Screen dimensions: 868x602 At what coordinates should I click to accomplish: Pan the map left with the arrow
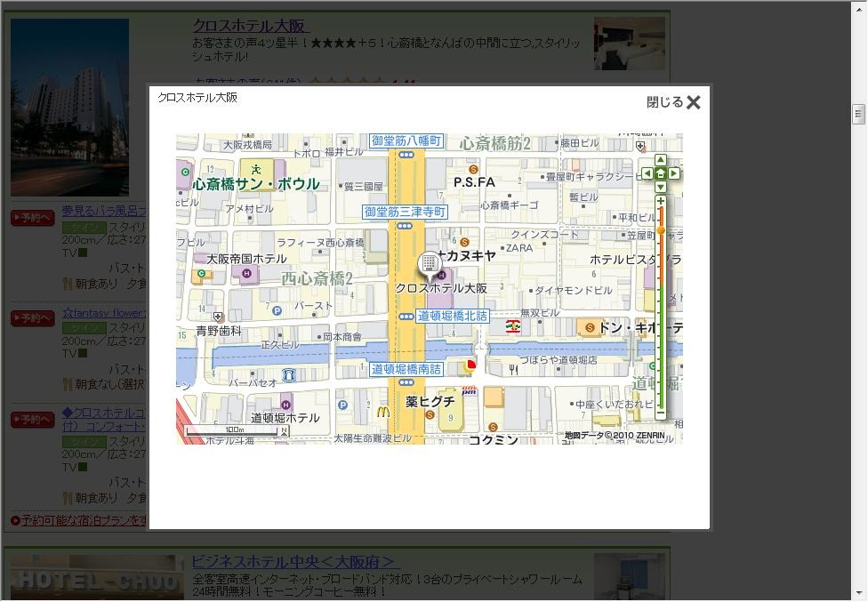pyautogui.click(x=647, y=173)
